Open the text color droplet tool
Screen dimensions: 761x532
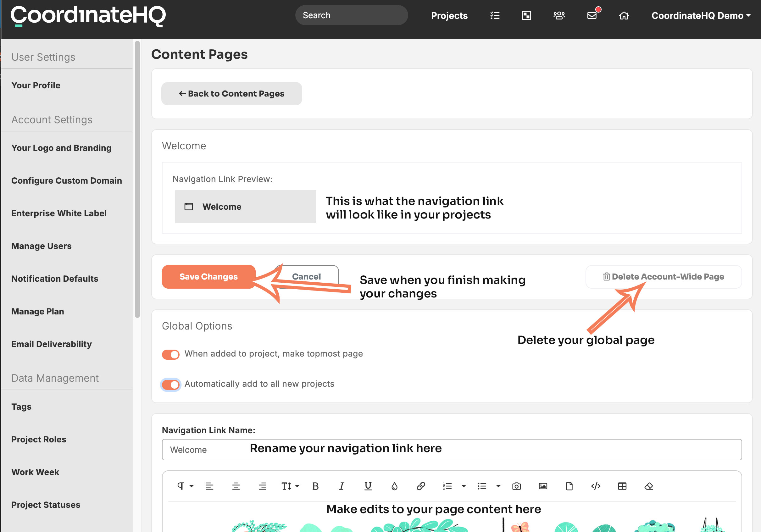coord(394,486)
